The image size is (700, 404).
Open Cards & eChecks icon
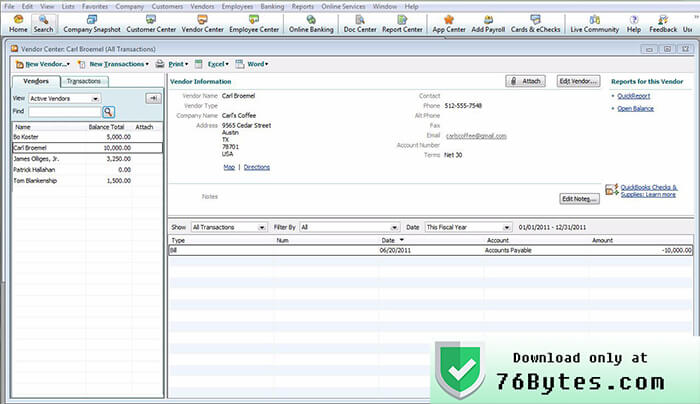[535, 24]
